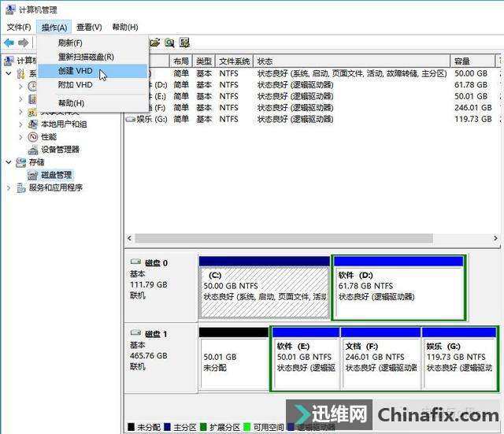504x434 pixels.
Task: Select the 50.01 GB 未分配 block
Action: coord(234,359)
